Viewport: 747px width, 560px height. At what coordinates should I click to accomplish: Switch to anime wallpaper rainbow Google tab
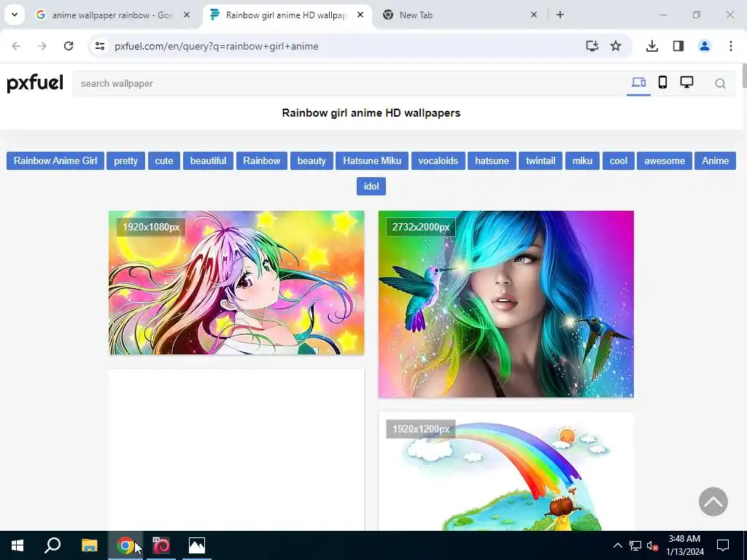[113, 15]
